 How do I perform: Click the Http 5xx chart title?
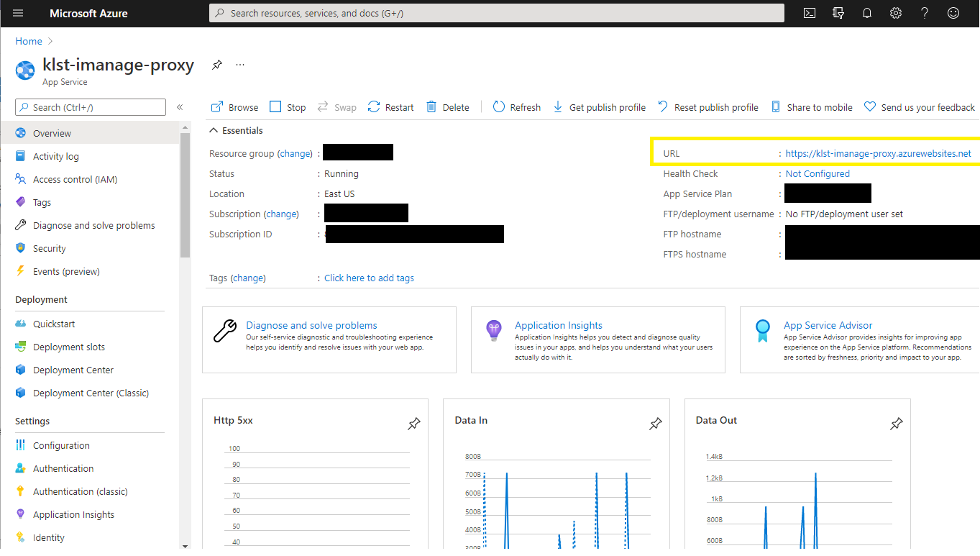tap(233, 420)
